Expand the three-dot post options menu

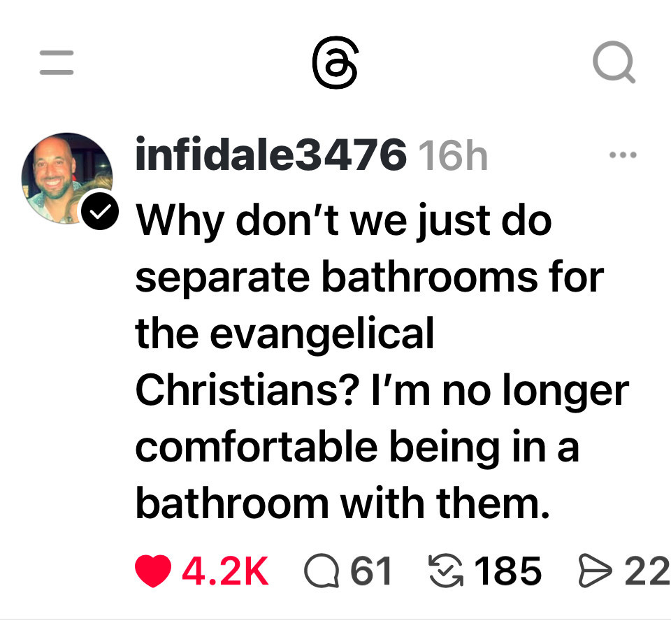623,155
